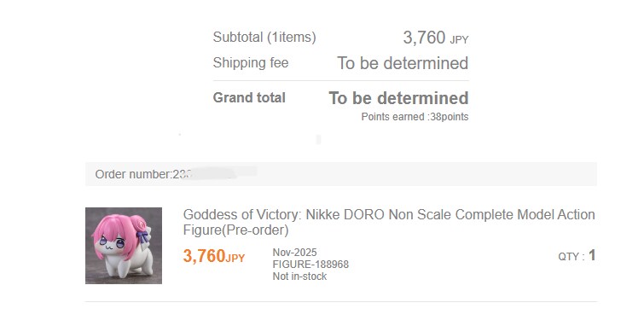The width and height of the screenshot is (644, 326).
Task: Click the 3,760 JPY subtotal amount
Action: (436, 38)
